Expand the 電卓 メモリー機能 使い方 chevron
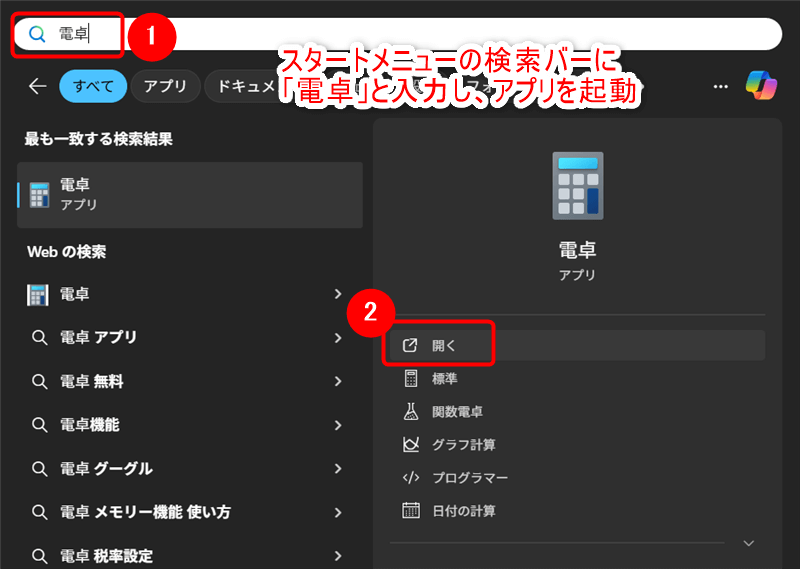Viewport: 800px width, 569px height. (x=338, y=512)
